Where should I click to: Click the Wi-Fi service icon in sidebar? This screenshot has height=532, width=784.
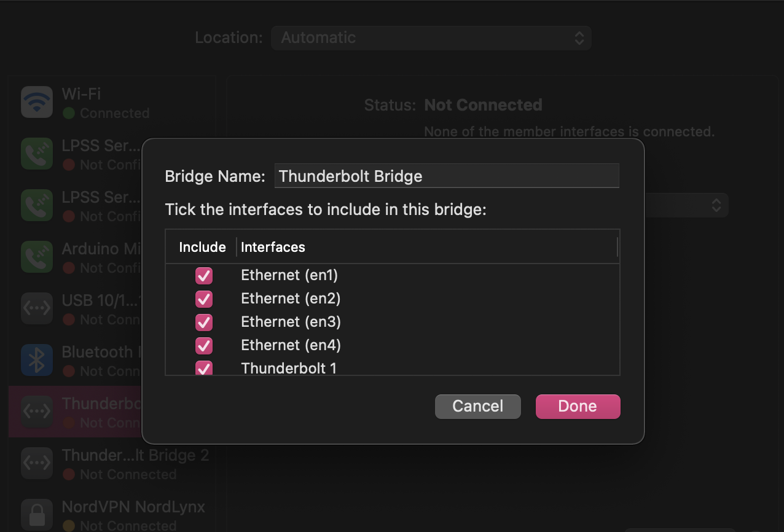pyautogui.click(x=37, y=102)
